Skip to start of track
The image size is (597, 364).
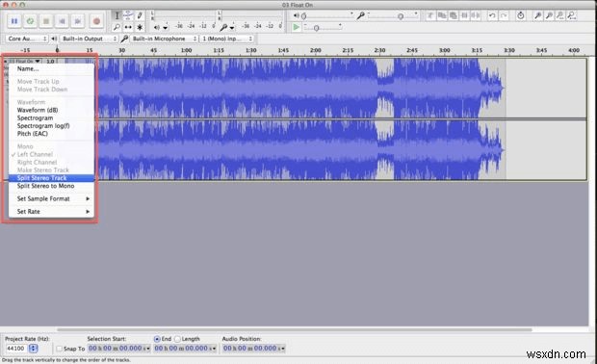click(x=62, y=21)
